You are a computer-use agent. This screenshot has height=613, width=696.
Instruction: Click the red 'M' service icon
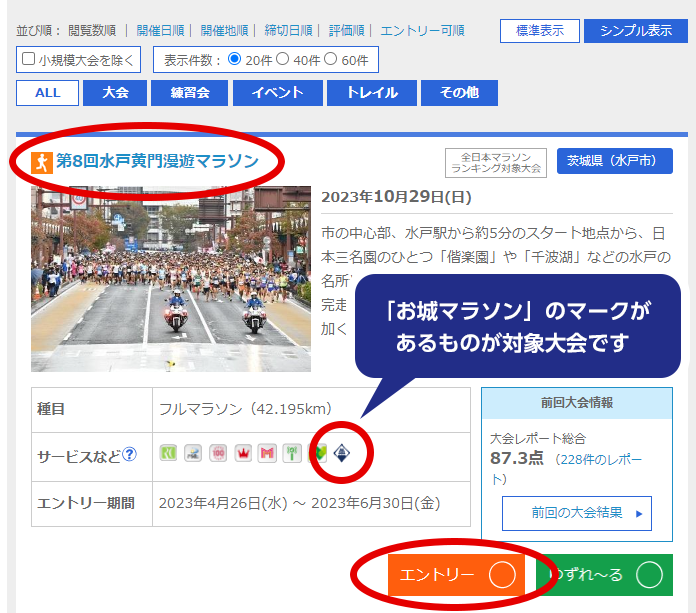(x=267, y=454)
